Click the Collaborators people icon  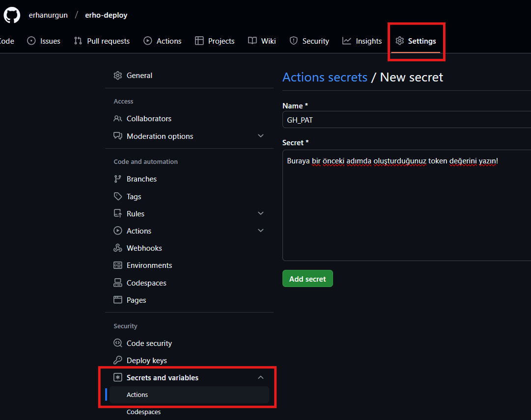(x=117, y=119)
